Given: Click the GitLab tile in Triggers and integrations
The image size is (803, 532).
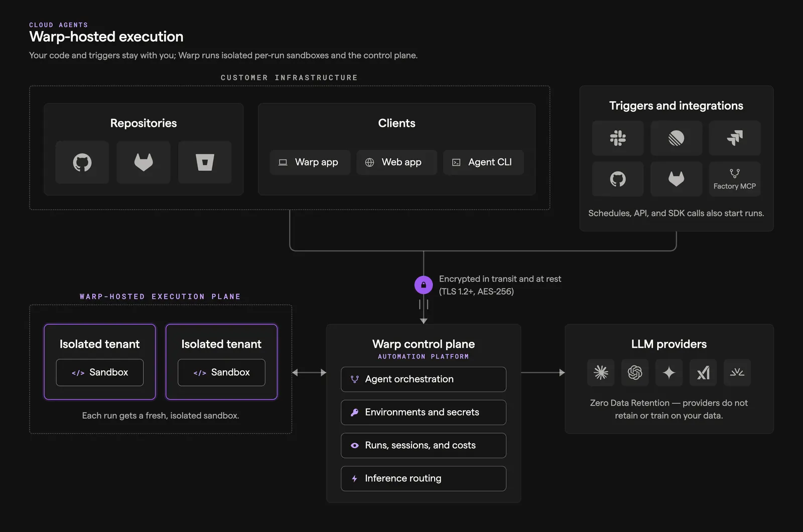Looking at the screenshot, I should coord(676,179).
